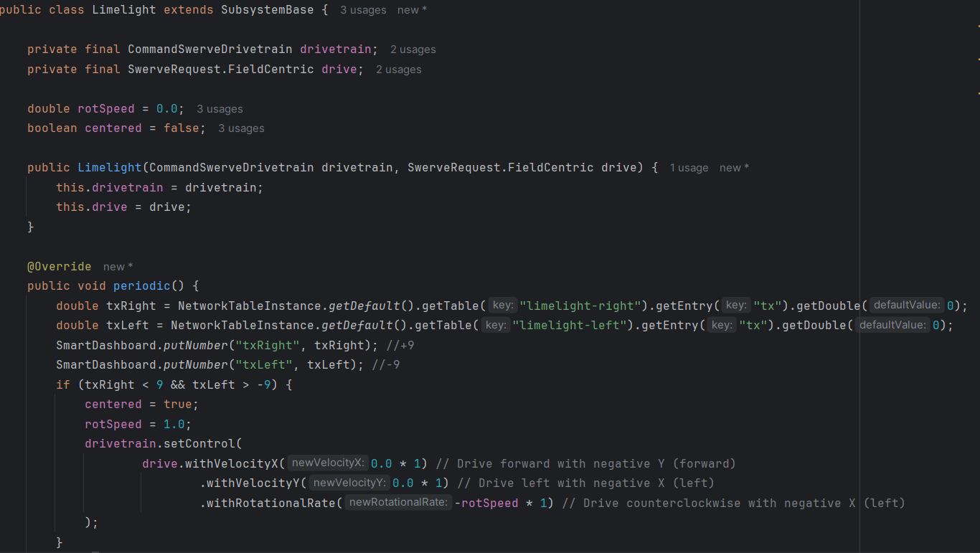Viewport: 980px width, 553px height.
Task: Click the "rotSpeed = 1.0;" statement
Action: pos(138,424)
